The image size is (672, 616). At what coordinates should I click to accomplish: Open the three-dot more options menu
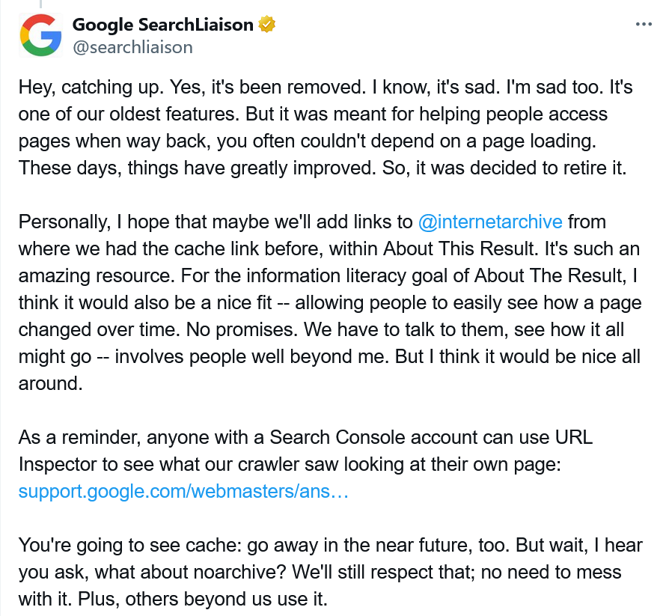click(644, 25)
